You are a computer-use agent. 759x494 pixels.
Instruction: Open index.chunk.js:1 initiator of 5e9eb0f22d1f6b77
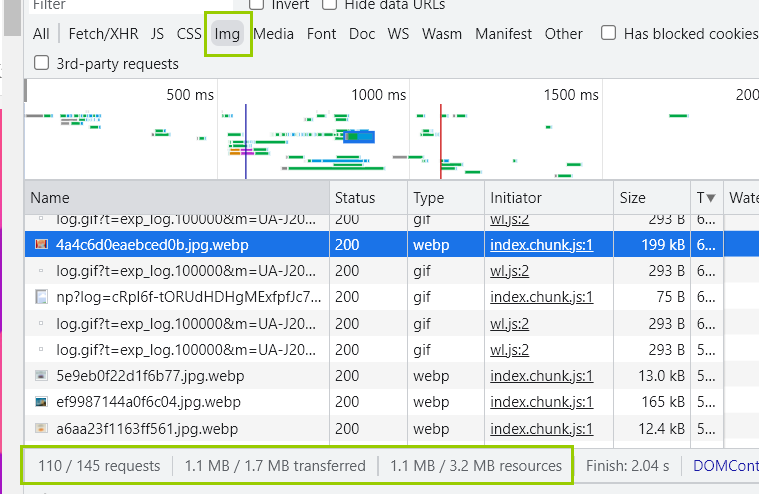[x=541, y=376]
